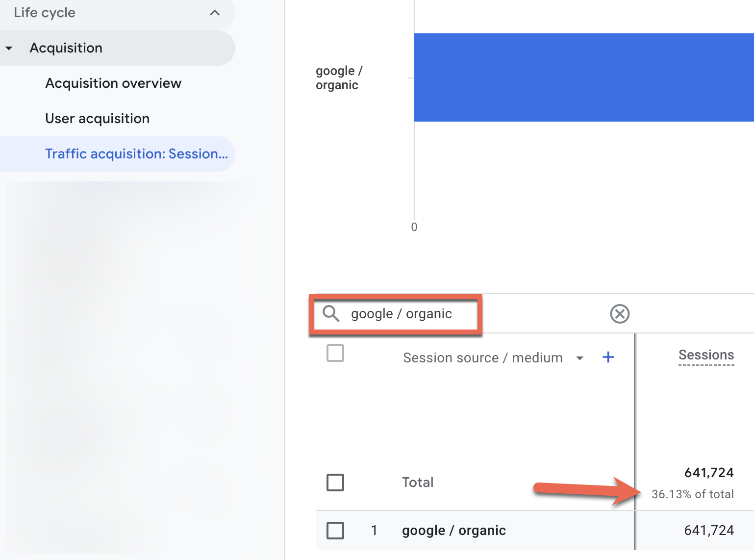This screenshot has width=754, height=560.
Task: Collapse the Acquisition tree arrow
Action: click(x=9, y=48)
